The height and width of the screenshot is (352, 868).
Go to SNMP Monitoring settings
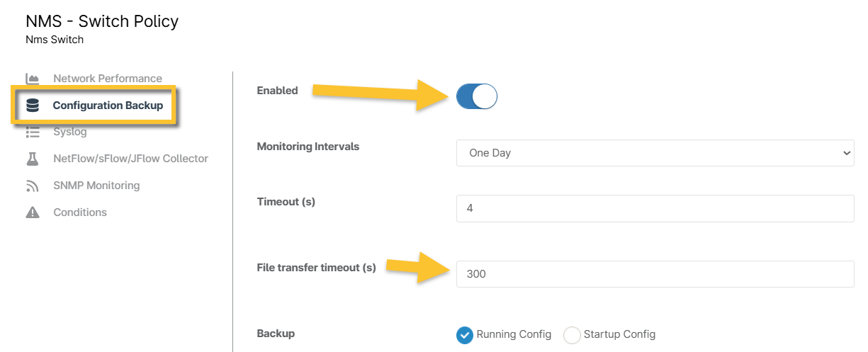tap(96, 186)
